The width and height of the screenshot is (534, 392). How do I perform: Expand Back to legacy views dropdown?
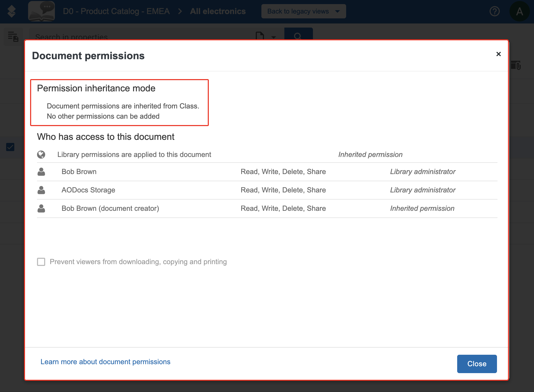[x=304, y=11]
